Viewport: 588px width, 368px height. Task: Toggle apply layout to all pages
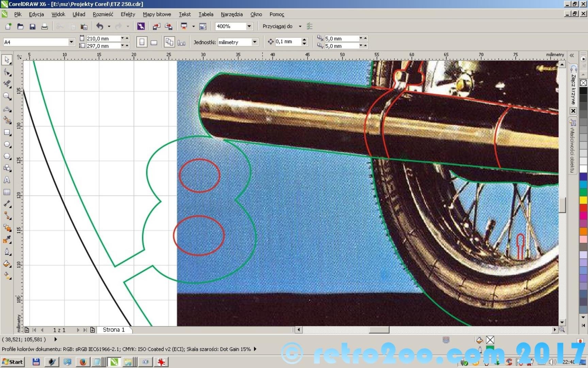click(169, 42)
